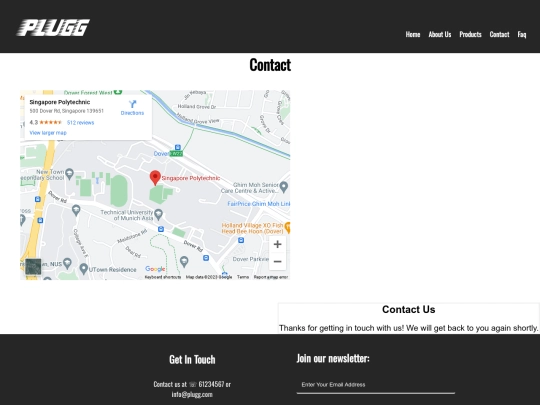Switch to satellite view thumbnail

pos(33,267)
